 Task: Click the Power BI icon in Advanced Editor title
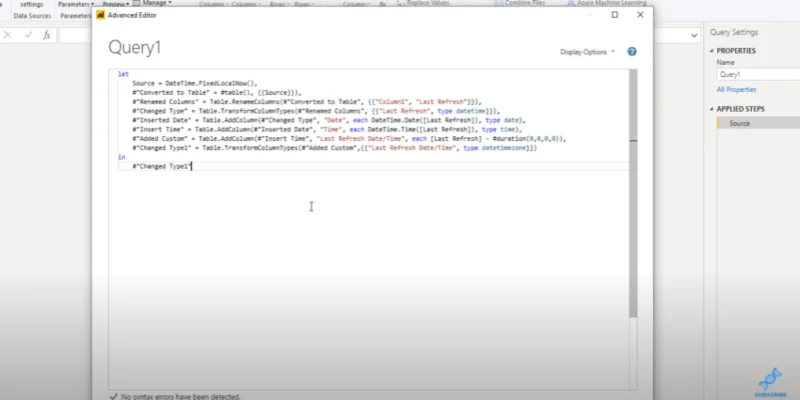point(101,15)
